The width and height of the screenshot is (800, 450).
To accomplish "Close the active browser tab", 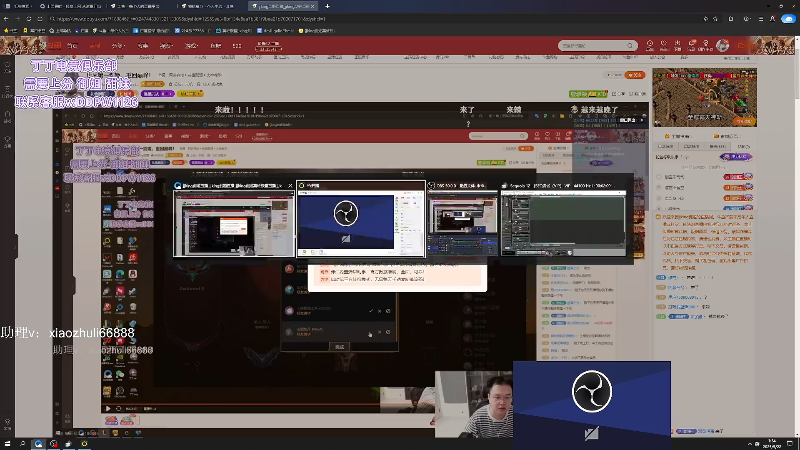I will [312, 6].
